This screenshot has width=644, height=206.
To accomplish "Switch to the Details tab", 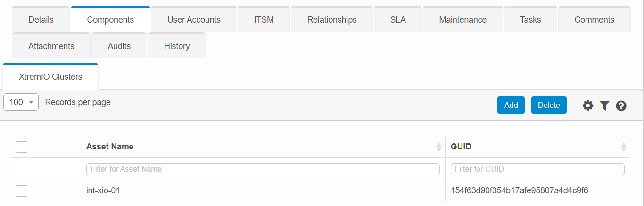I will pyautogui.click(x=41, y=20).
